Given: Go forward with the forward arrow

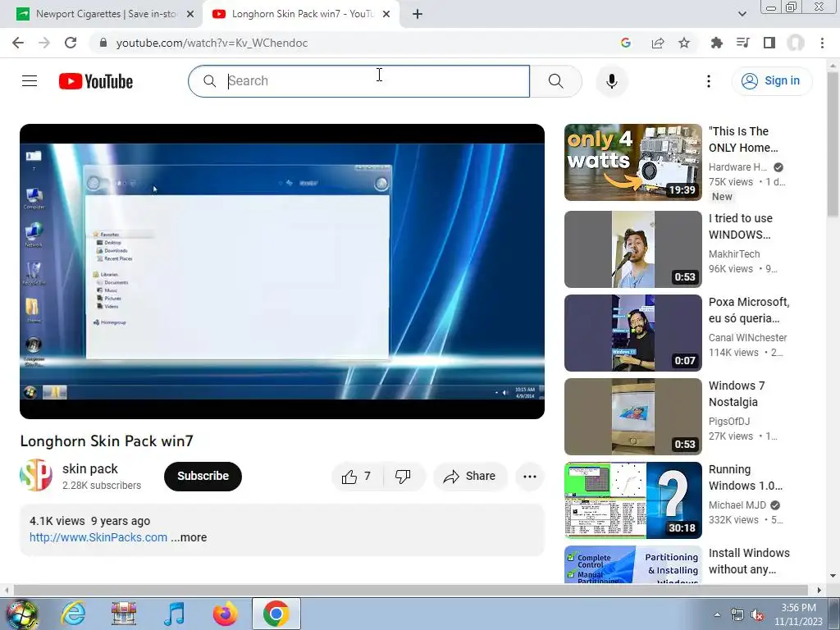Looking at the screenshot, I should [x=44, y=43].
